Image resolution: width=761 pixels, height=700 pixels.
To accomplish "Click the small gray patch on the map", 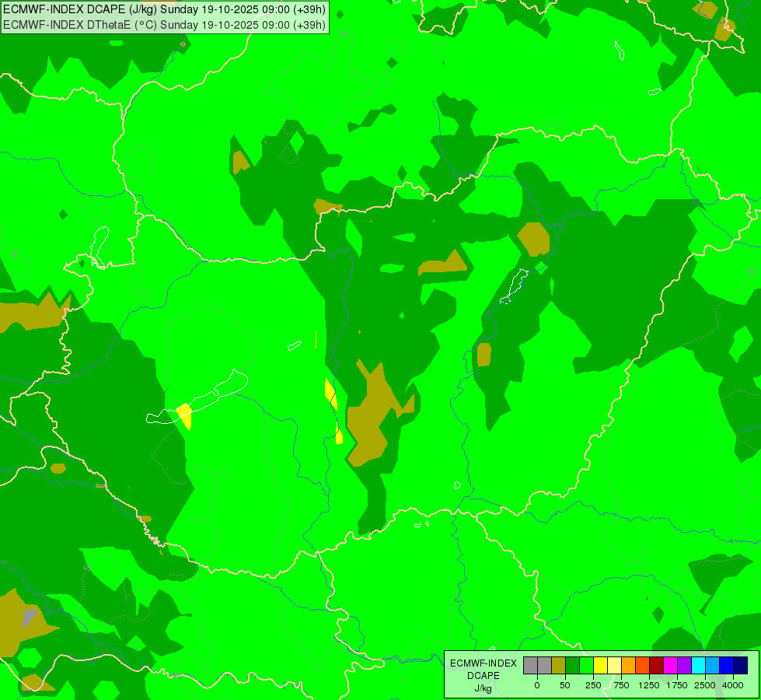I will pos(29,618).
